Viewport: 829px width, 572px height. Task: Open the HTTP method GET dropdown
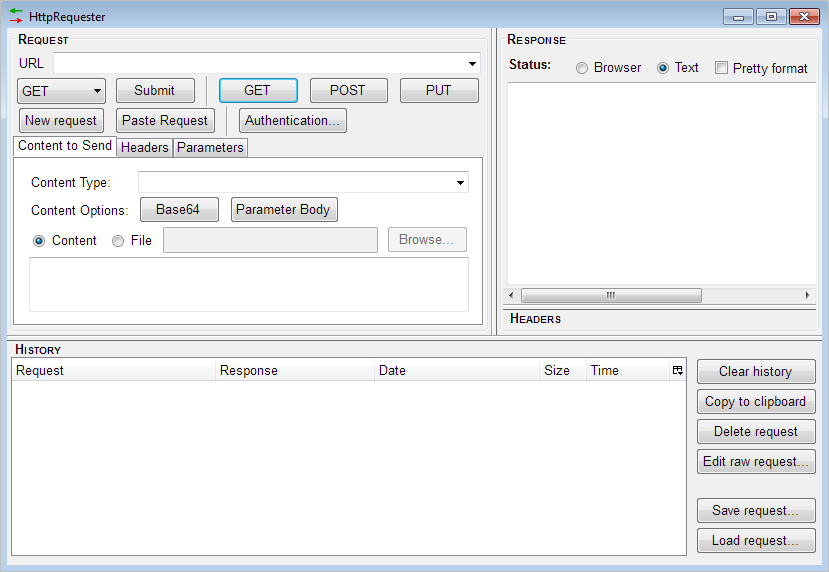coord(61,91)
